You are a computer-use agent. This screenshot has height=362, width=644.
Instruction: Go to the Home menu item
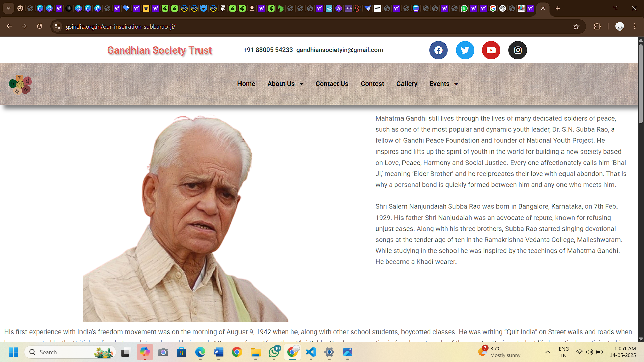(246, 84)
